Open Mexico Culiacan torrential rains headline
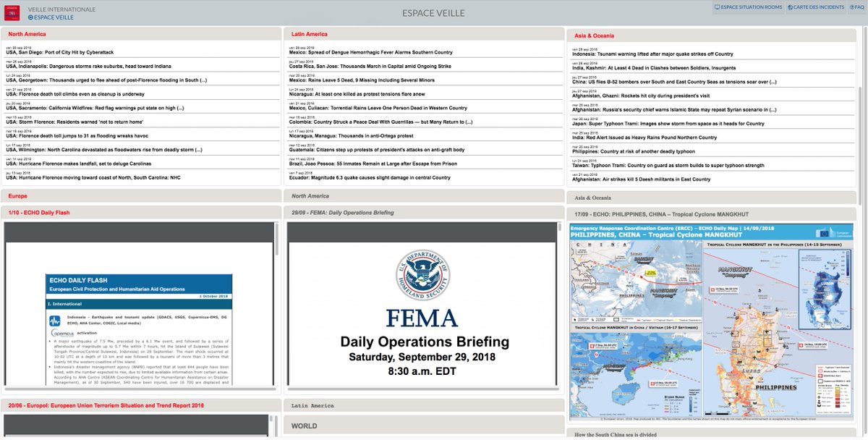This screenshot has width=868, height=440. coord(378,108)
